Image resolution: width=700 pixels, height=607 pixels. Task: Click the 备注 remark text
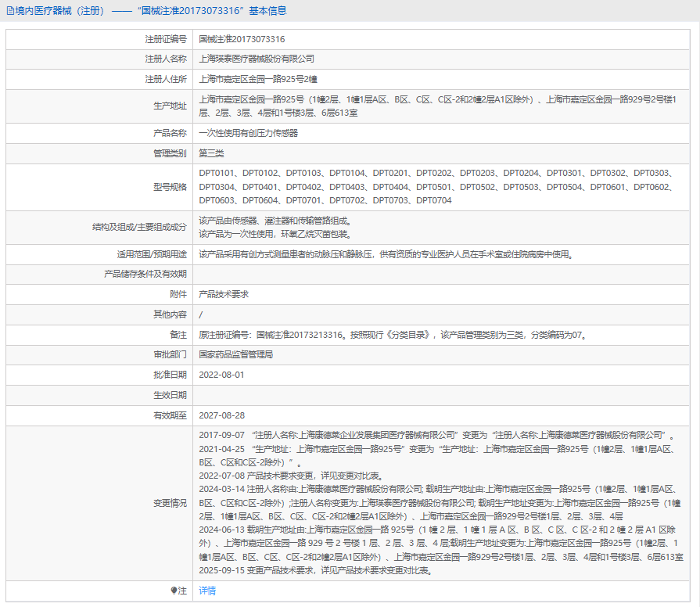point(393,335)
